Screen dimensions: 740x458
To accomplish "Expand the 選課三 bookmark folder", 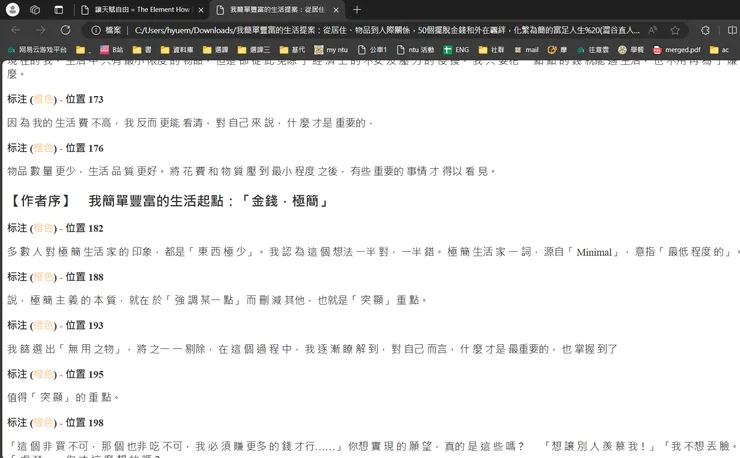I will 254,50.
